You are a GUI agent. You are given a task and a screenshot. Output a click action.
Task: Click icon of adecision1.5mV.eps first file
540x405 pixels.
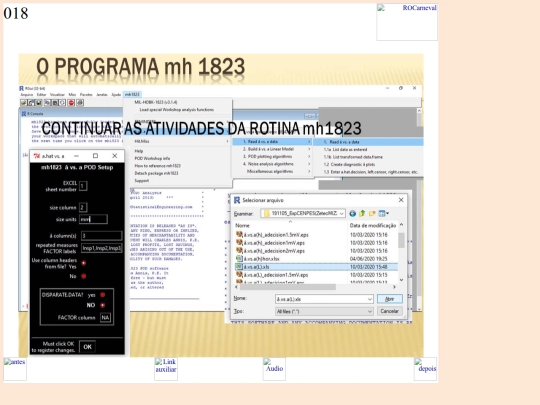point(239,235)
